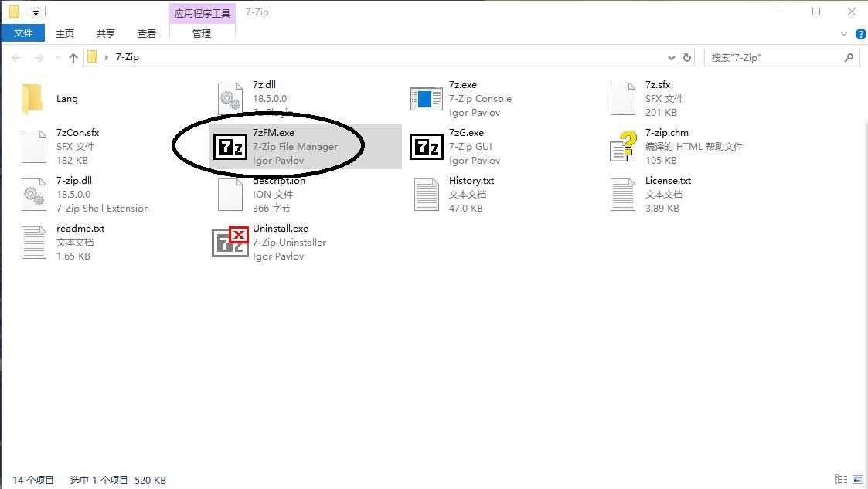Click the 7z.exe file name
Viewport: 868px width, 489px height.
(x=463, y=85)
